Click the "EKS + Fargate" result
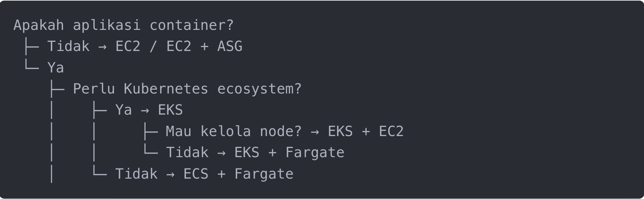Viewport: 644px width, 199px height. (289, 153)
